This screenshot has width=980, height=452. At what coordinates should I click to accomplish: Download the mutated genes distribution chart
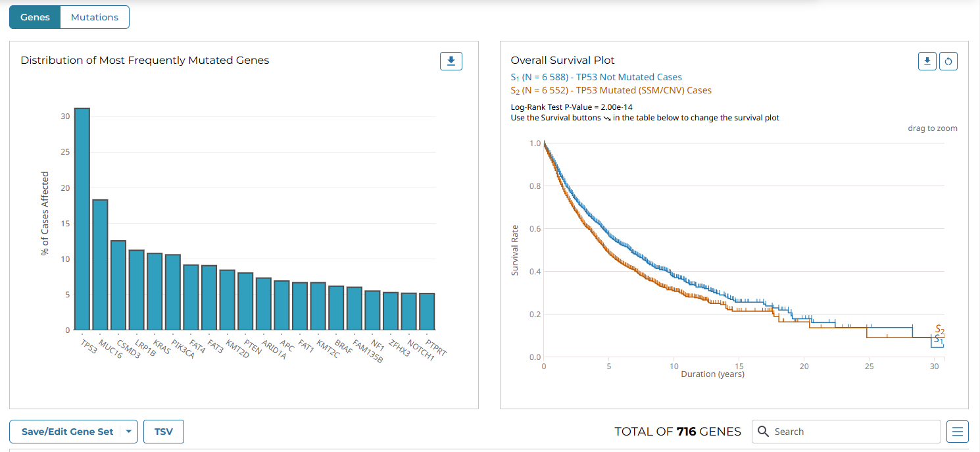tap(451, 61)
